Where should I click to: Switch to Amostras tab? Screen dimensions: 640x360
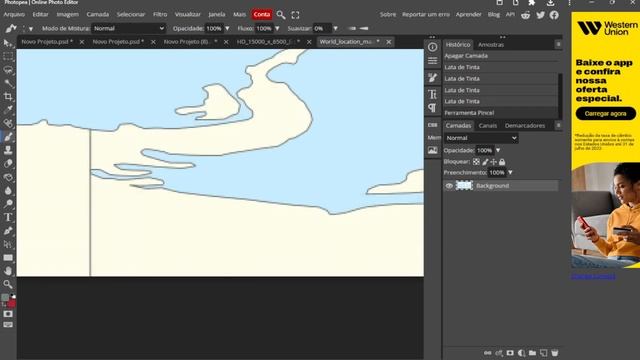[x=491, y=44]
